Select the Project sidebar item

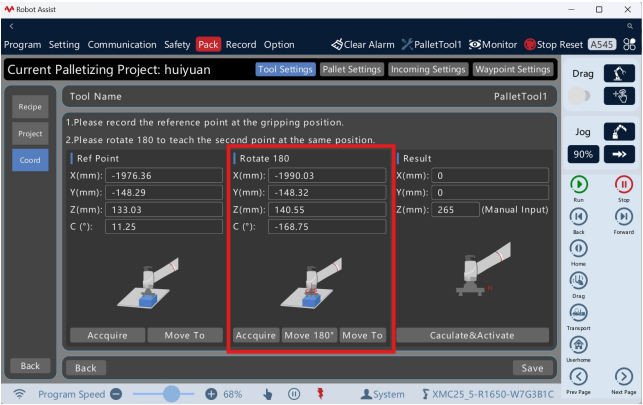click(x=30, y=134)
